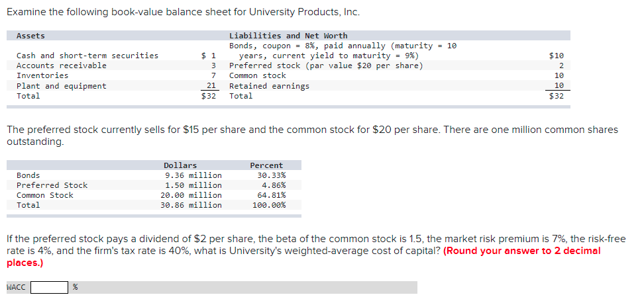Screen dimensions: 644x303
Task: Click the Dollars column header
Action: tap(180, 165)
